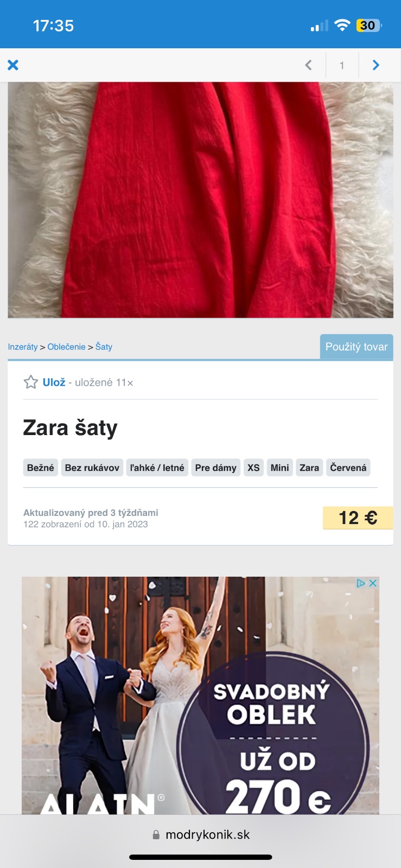Select the Červená color tag

348,468
